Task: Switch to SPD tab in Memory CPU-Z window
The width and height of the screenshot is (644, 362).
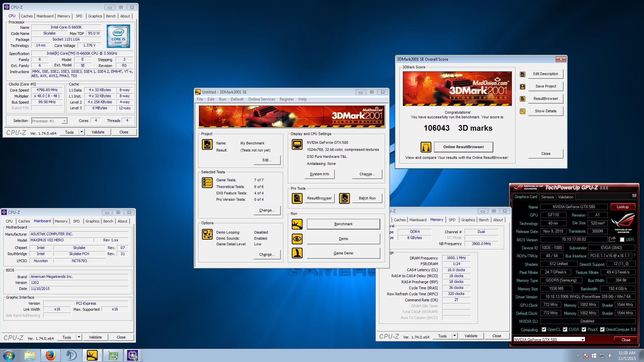Action: click(x=452, y=220)
